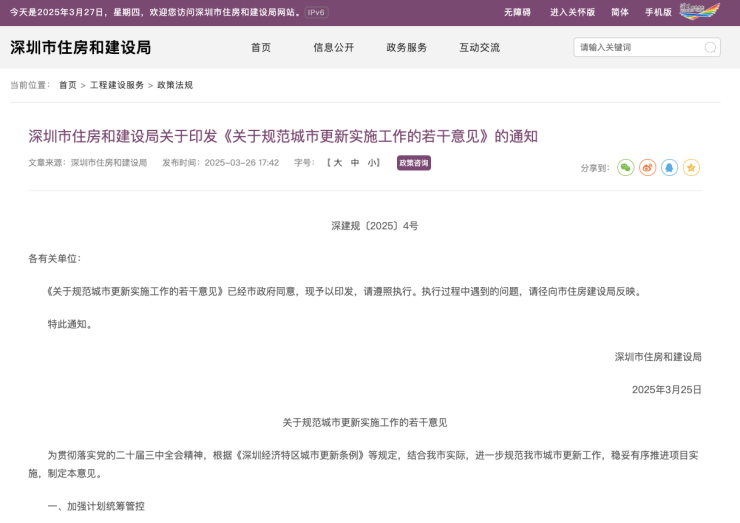Image resolution: width=740 pixels, height=523 pixels.
Task: Share article to WeChat
Action: [625, 168]
